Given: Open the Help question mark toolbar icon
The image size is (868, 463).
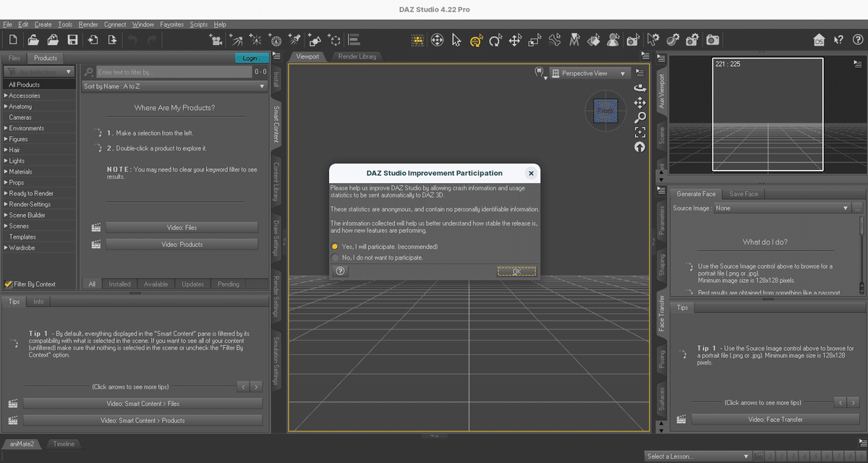Looking at the screenshot, I should click(x=857, y=41).
